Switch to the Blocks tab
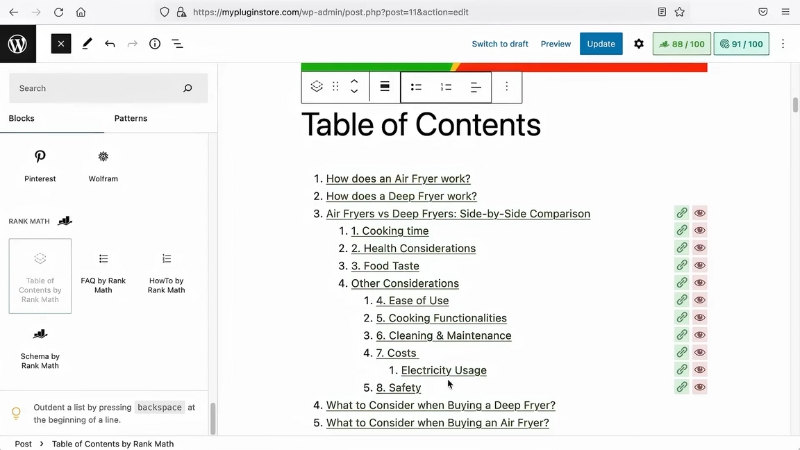 [21, 118]
